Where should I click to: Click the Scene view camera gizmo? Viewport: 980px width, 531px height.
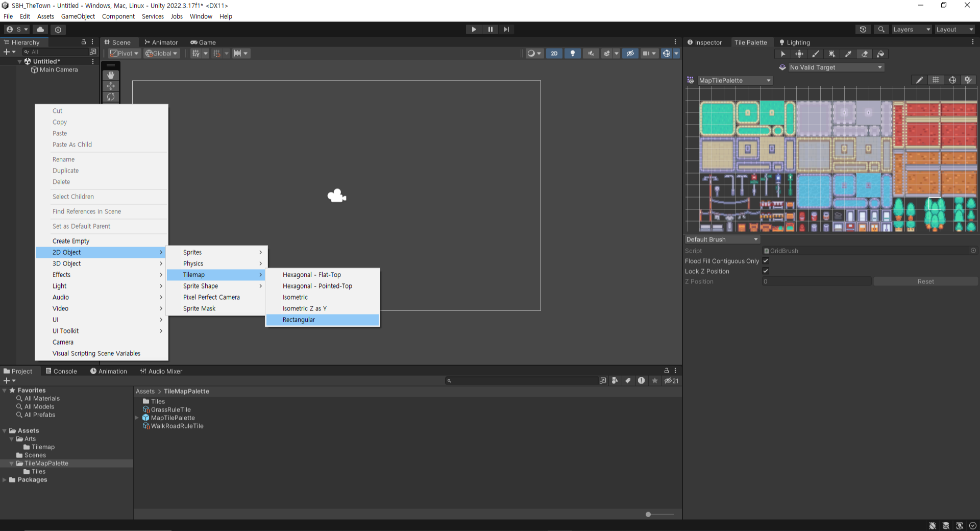337,196
